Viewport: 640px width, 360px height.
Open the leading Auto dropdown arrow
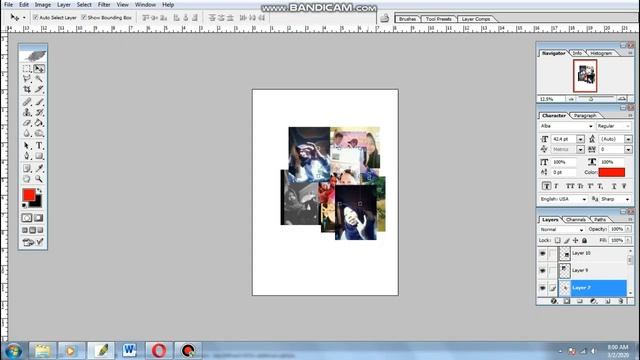(628, 139)
